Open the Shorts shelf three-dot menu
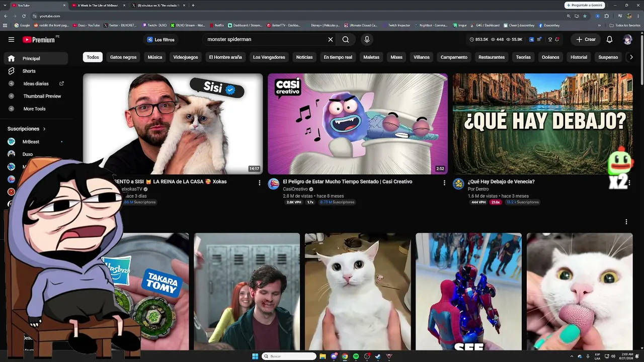The width and height of the screenshot is (644, 362). pyautogui.click(x=626, y=222)
